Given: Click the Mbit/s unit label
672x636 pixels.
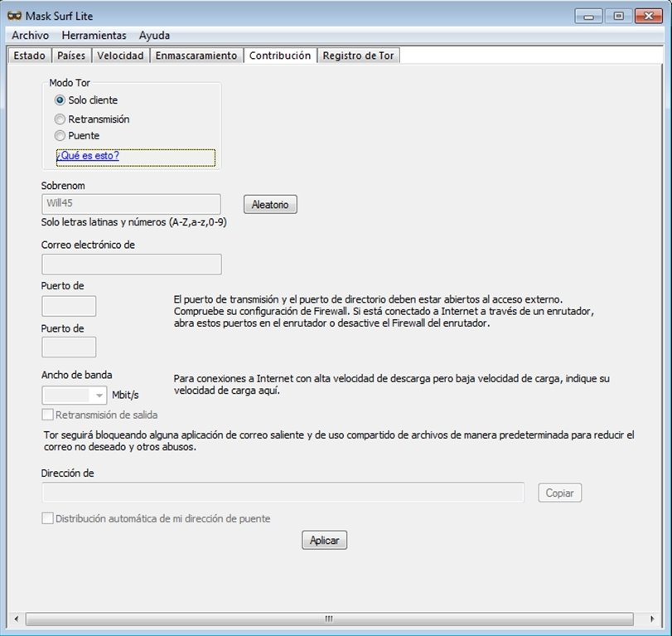Looking at the screenshot, I should [x=125, y=395].
